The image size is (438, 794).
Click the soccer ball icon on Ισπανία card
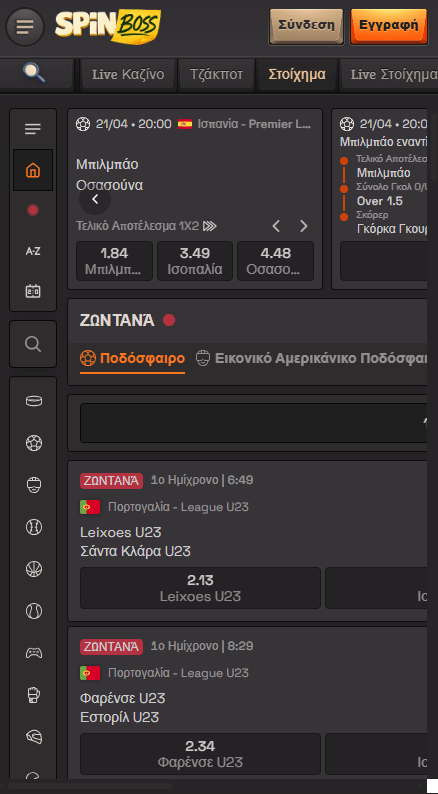[x=83, y=124]
